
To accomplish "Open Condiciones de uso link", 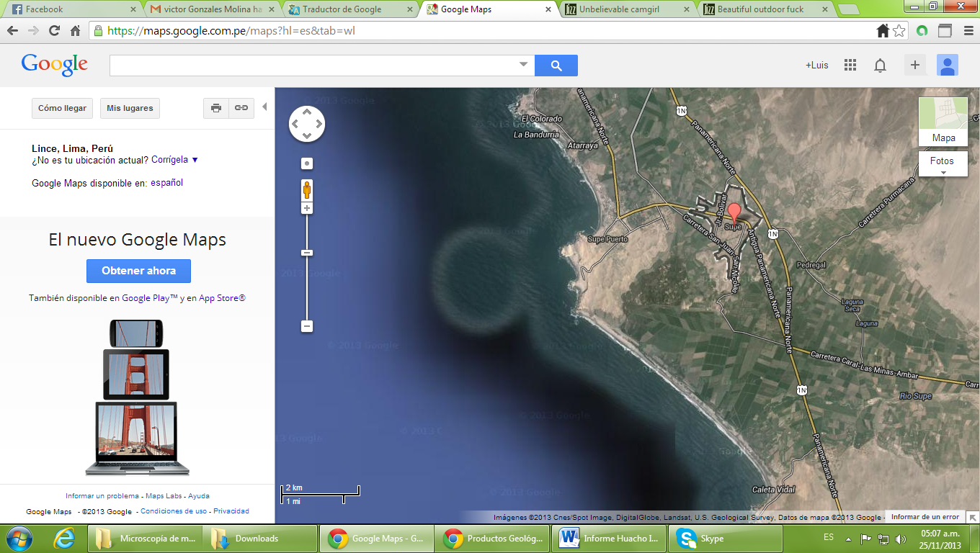I will tap(174, 511).
